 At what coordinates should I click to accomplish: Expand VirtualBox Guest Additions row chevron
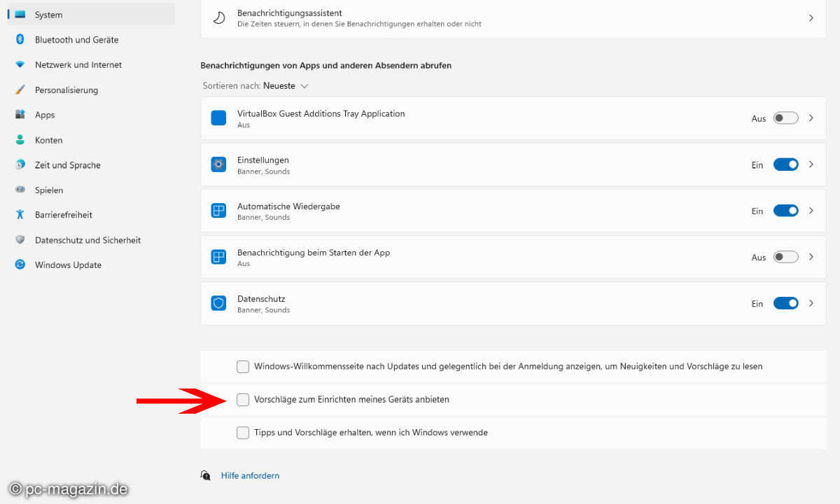(x=811, y=118)
